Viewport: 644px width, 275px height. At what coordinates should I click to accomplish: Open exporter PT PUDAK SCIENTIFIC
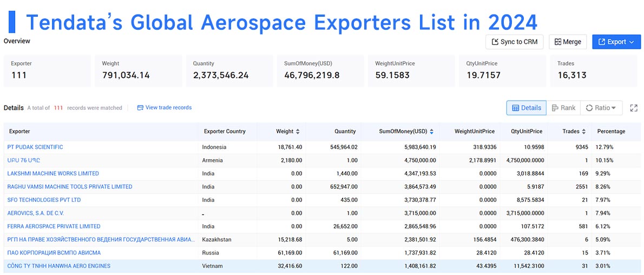(x=35, y=147)
